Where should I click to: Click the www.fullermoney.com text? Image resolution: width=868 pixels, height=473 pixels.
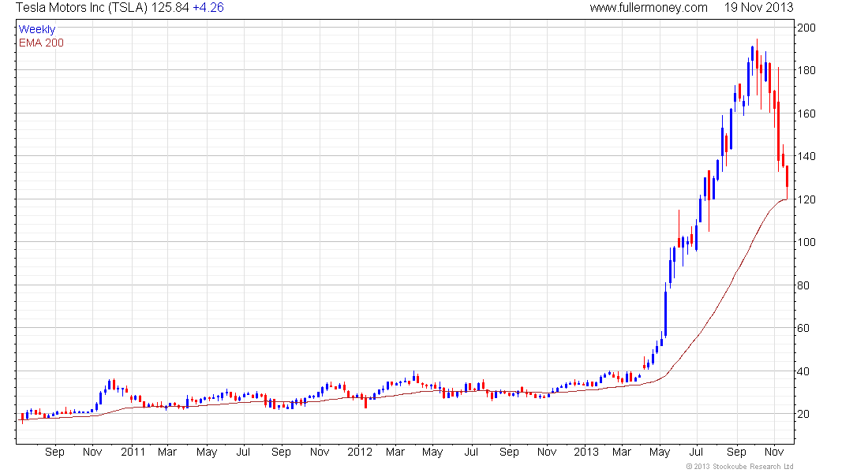click(x=648, y=8)
